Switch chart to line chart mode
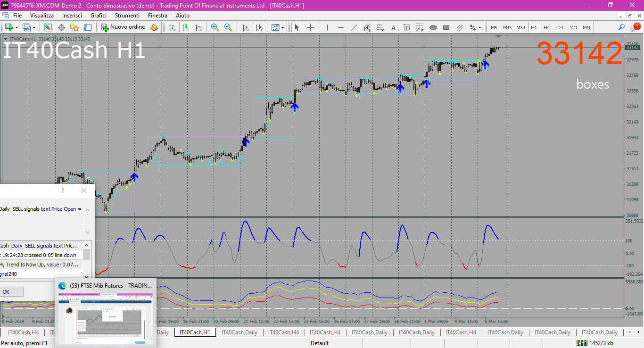 (198, 27)
